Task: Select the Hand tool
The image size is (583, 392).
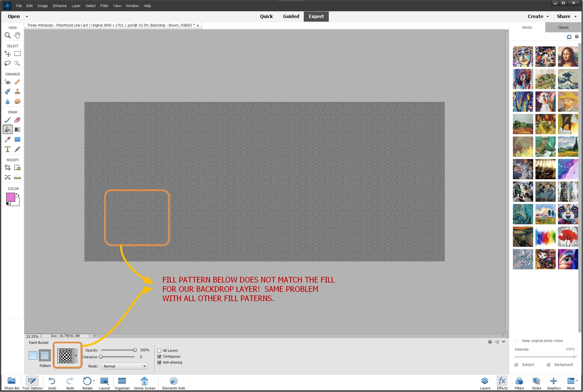Action: pos(17,35)
